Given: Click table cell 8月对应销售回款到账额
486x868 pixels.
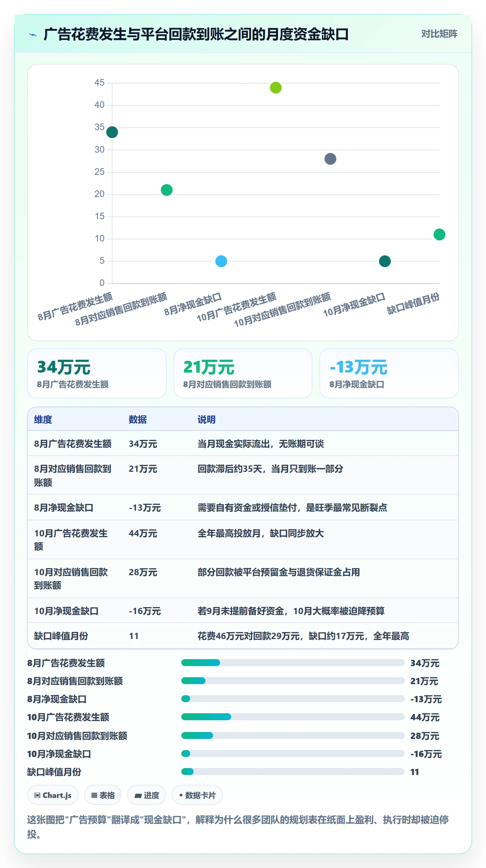Looking at the screenshot, I should pos(73,475).
